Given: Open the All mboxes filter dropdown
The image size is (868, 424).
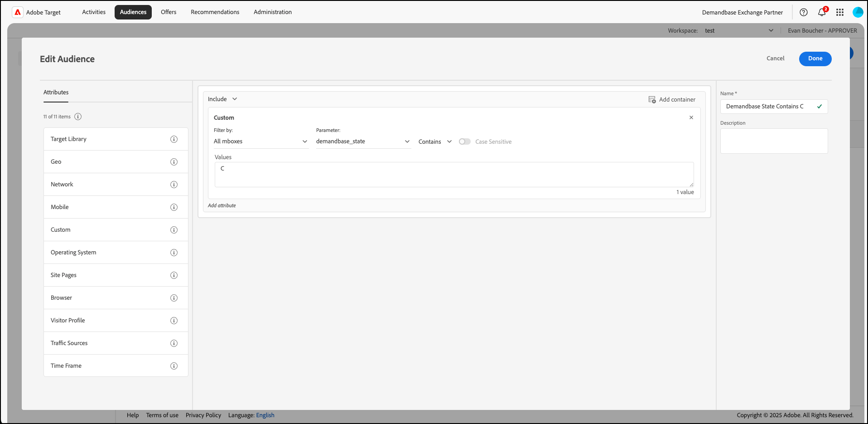Looking at the screenshot, I should pyautogui.click(x=260, y=141).
